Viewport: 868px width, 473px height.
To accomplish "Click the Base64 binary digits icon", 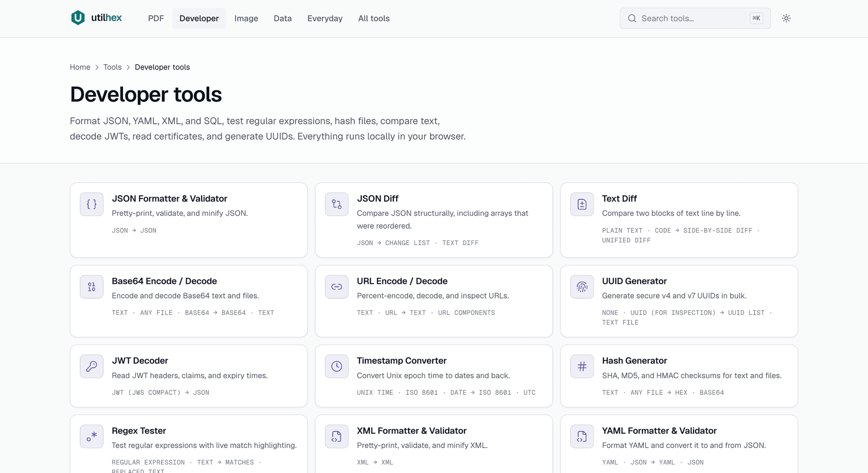I will tap(92, 287).
